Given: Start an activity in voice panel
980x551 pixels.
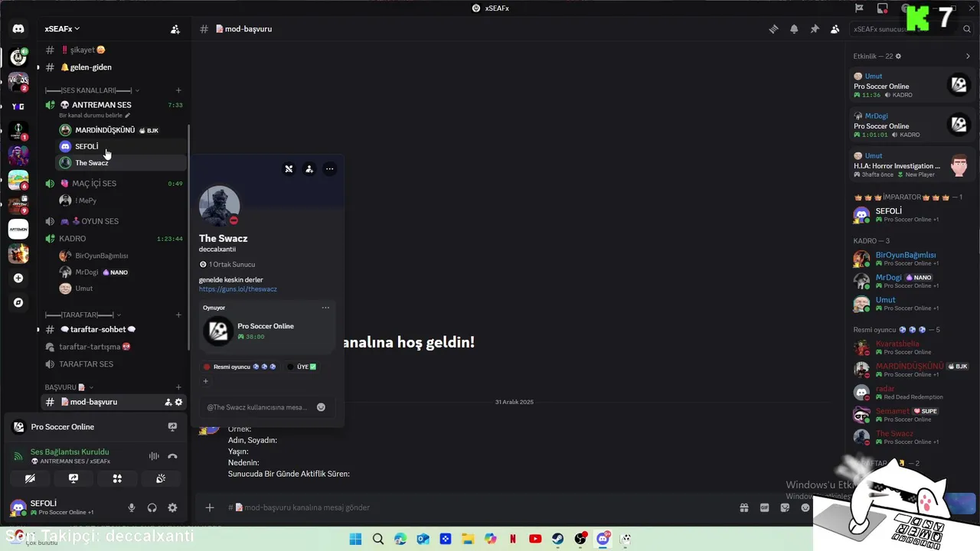Looking at the screenshot, I should (117, 478).
